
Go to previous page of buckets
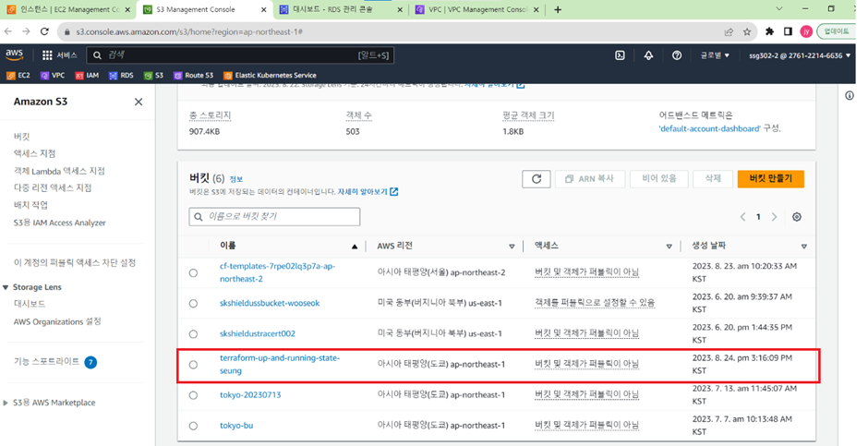pos(743,217)
